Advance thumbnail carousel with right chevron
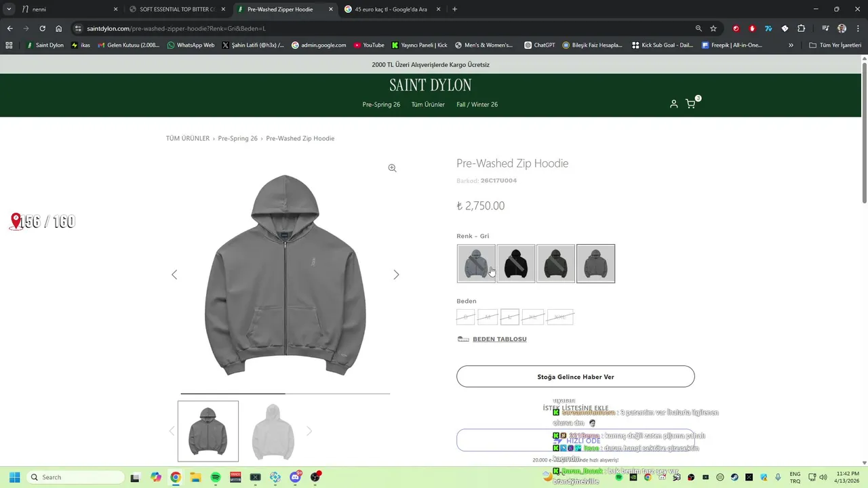This screenshot has width=868, height=488. [309, 431]
